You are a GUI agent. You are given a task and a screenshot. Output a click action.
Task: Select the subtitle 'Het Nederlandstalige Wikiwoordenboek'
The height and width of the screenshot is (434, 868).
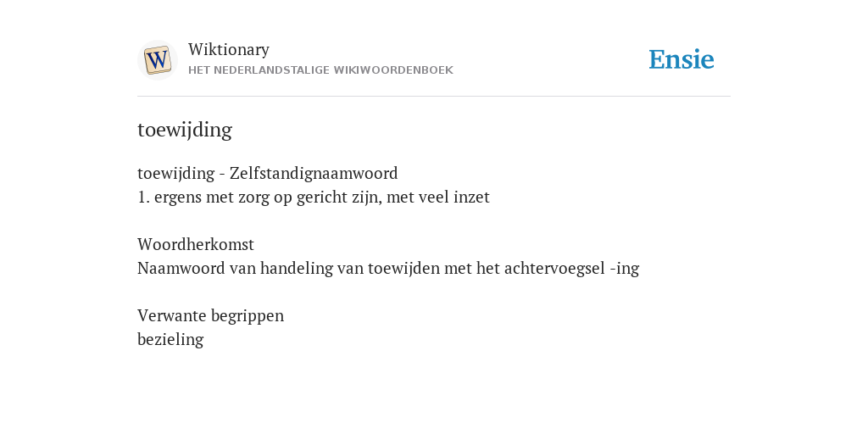click(320, 70)
